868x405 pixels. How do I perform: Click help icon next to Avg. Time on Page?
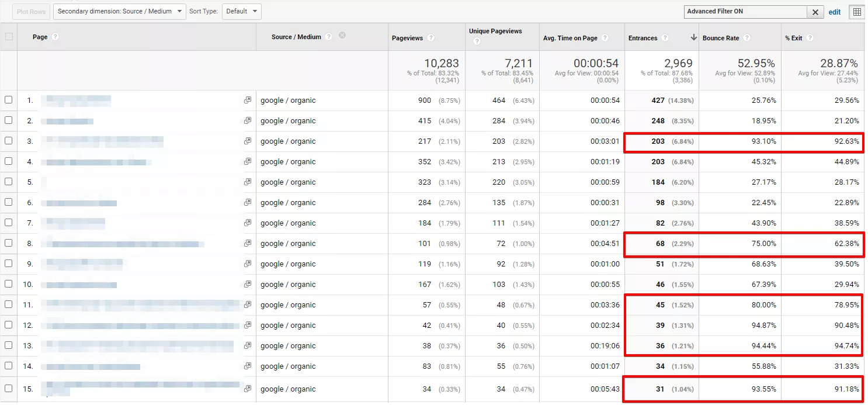(605, 38)
